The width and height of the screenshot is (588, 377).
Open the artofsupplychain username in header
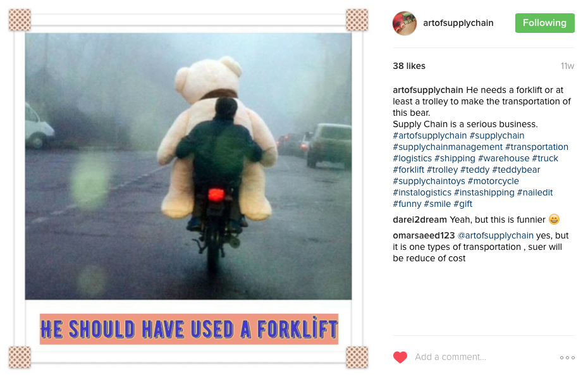pos(458,23)
